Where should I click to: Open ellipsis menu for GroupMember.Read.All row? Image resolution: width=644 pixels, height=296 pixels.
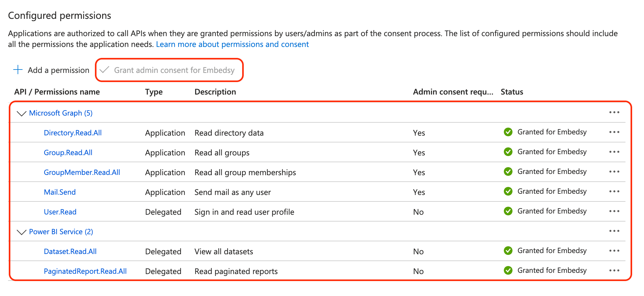click(x=614, y=171)
